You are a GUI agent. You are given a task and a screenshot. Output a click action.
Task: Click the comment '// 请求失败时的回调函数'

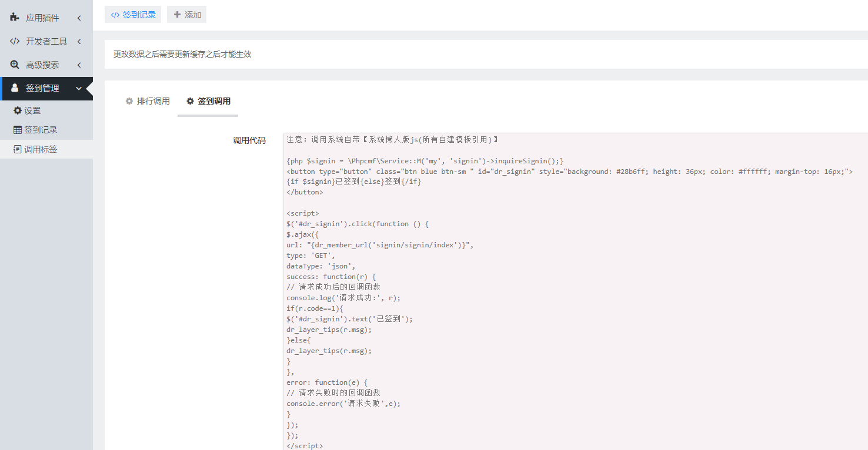(x=333, y=393)
